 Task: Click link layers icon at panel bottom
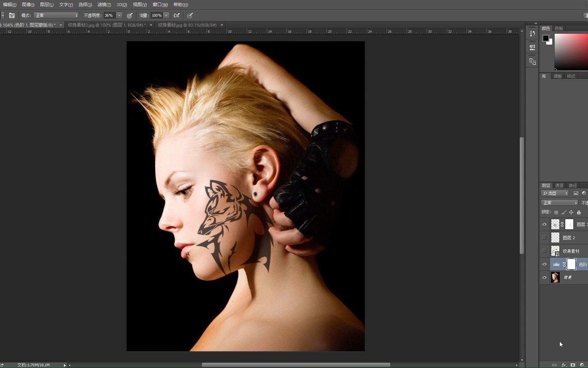[x=554, y=365]
